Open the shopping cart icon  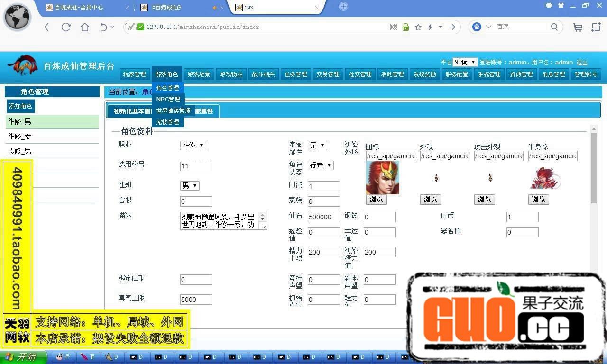578,27
